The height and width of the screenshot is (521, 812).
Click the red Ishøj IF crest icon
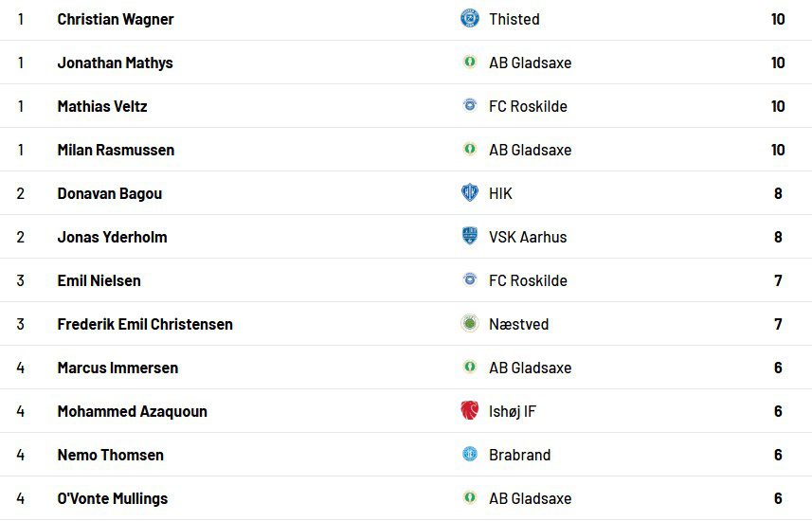click(x=470, y=411)
